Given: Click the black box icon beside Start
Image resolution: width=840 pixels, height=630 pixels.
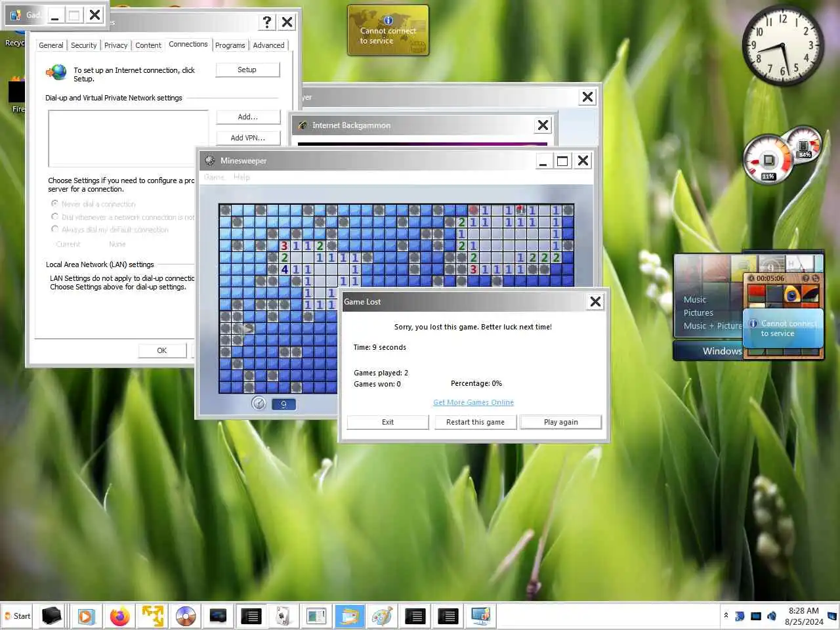Looking at the screenshot, I should [51, 616].
